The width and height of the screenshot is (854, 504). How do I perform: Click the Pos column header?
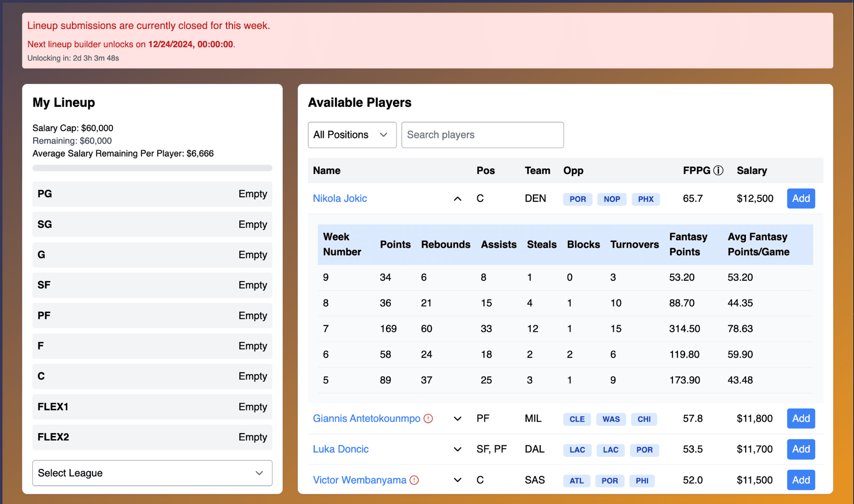pyautogui.click(x=485, y=170)
